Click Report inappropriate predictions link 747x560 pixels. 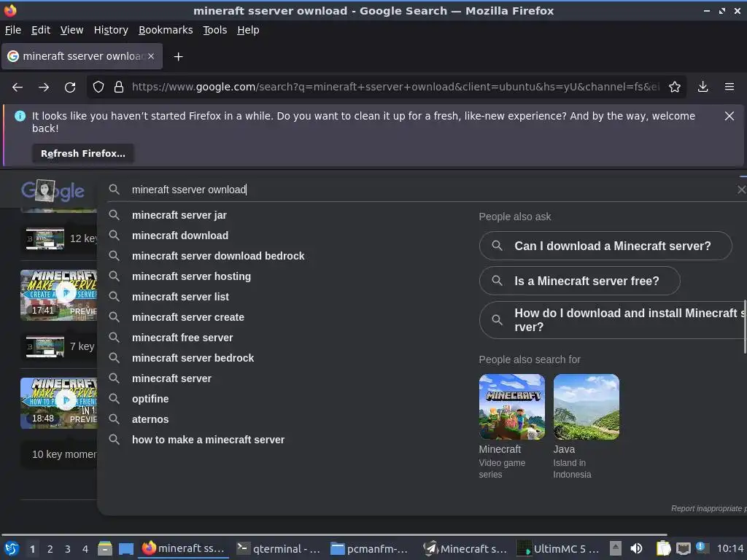[x=709, y=508]
